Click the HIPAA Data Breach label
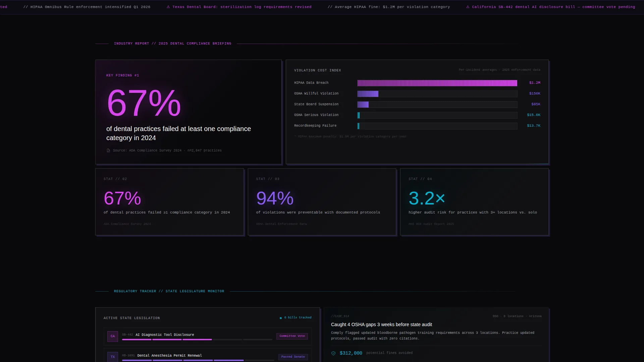This screenshot has height=362, width=644. pos(311,83)
